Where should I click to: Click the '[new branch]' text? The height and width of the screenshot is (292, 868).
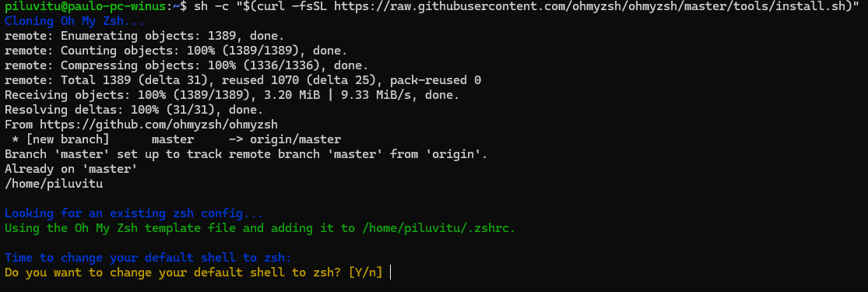point(68,139)
